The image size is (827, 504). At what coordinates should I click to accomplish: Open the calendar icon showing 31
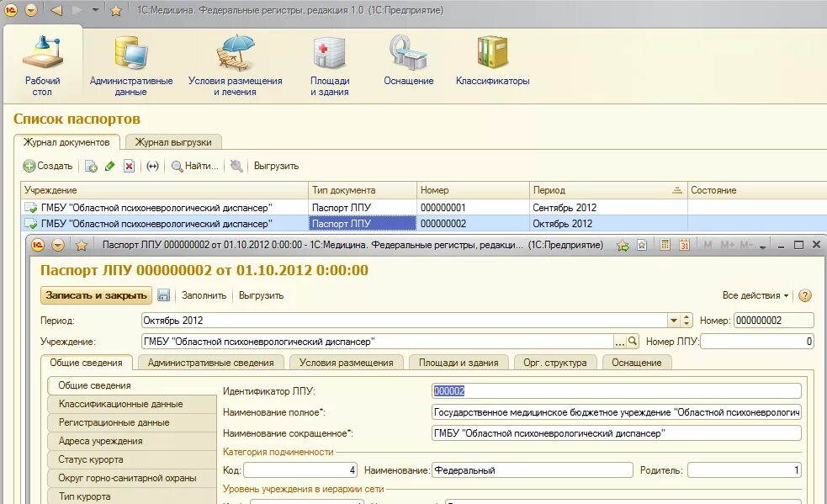tap(684, 245)
